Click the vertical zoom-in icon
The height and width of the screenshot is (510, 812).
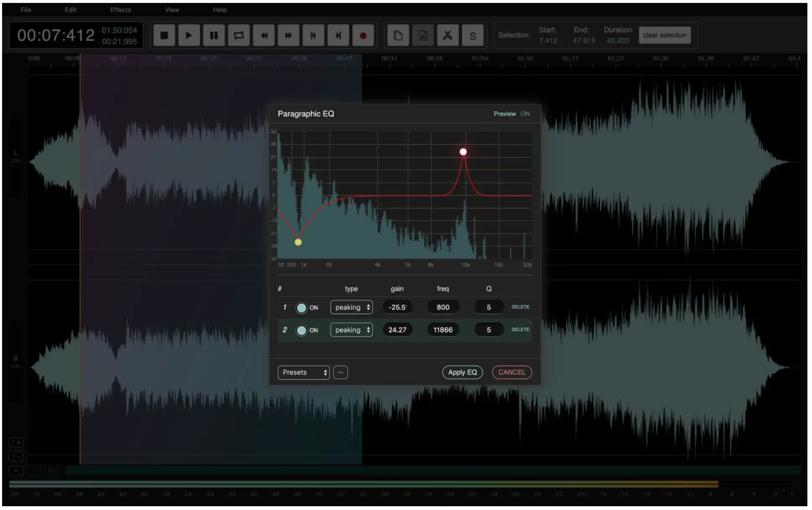pos(16,442)
